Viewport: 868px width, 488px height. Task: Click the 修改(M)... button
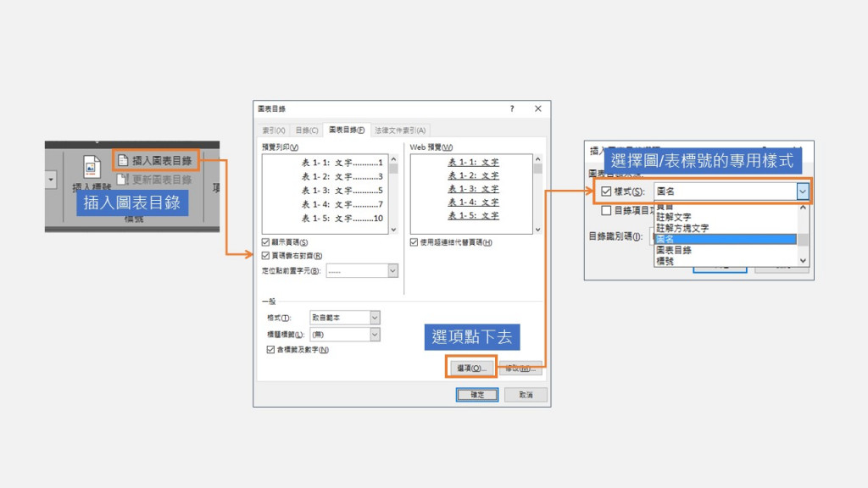[520, 368]
